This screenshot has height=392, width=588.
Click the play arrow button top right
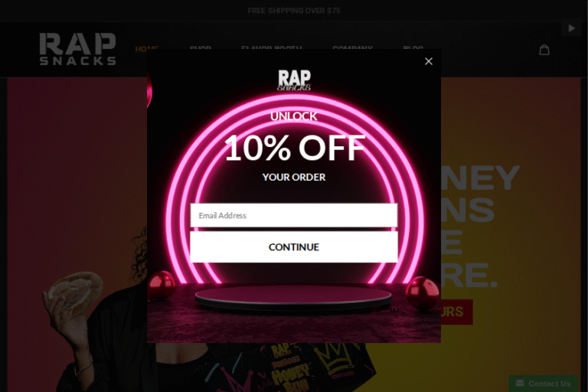(x=571, y=28)
